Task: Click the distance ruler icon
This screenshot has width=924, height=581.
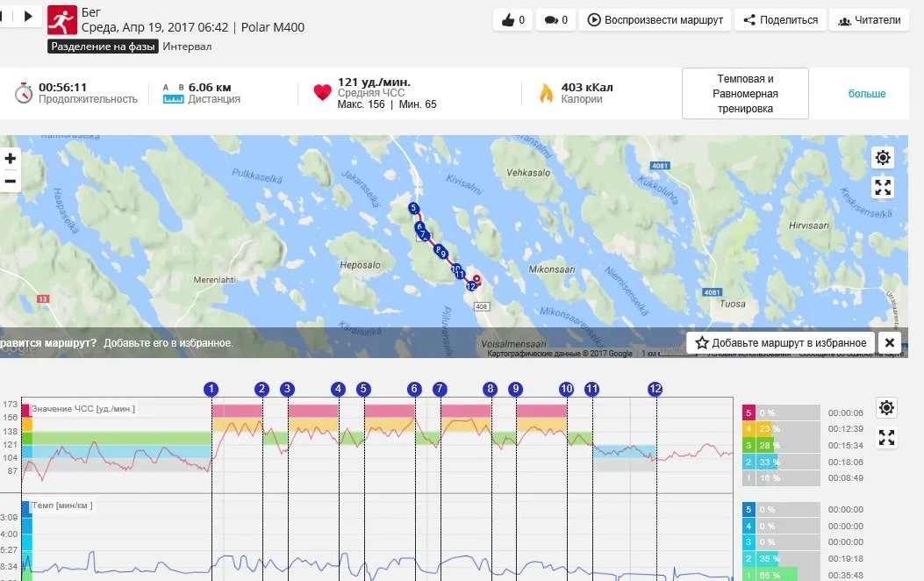Action: tap(173, 98)
